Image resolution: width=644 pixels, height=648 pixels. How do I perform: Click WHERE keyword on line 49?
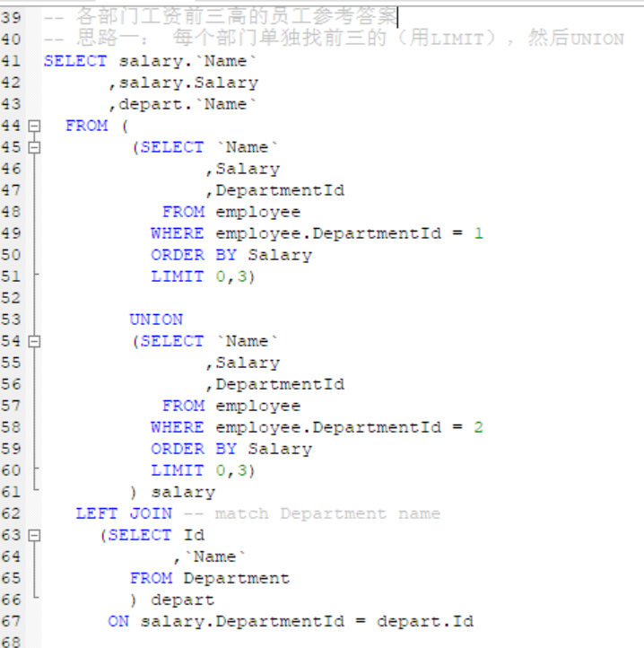tap(178, 233)
